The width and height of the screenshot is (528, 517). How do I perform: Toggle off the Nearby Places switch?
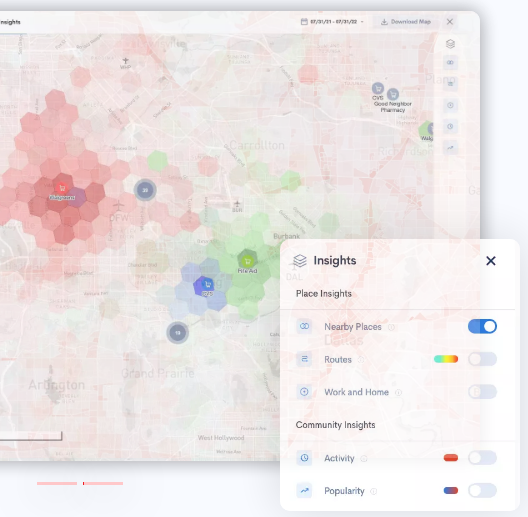point(482,326)
